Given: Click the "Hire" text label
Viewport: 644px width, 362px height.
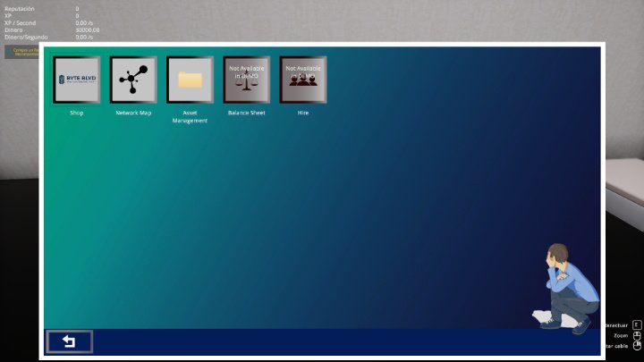Looking at the screenshot, I should [x=303, y=114].
